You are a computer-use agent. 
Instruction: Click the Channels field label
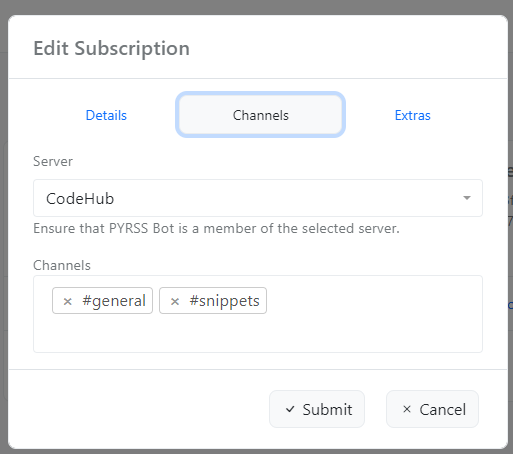62,265
